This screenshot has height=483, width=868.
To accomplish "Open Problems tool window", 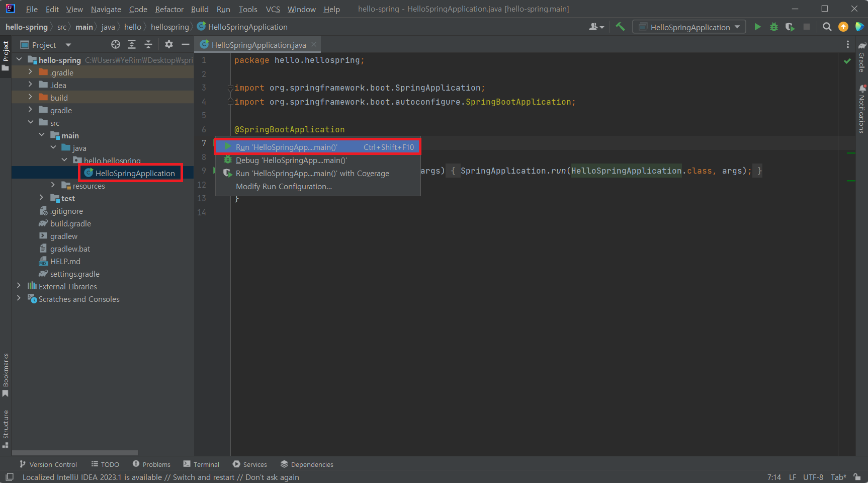I will point(151,464).
